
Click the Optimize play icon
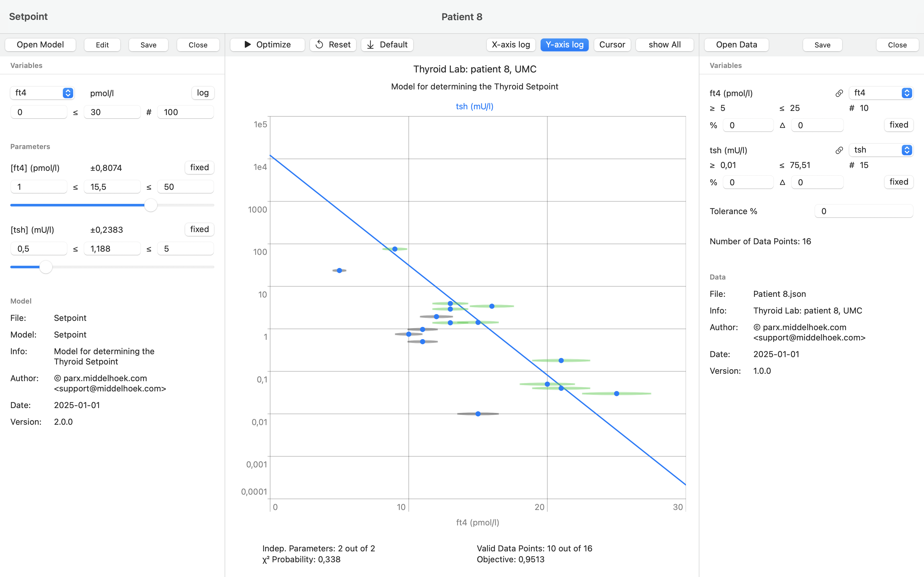pos(247,45)
